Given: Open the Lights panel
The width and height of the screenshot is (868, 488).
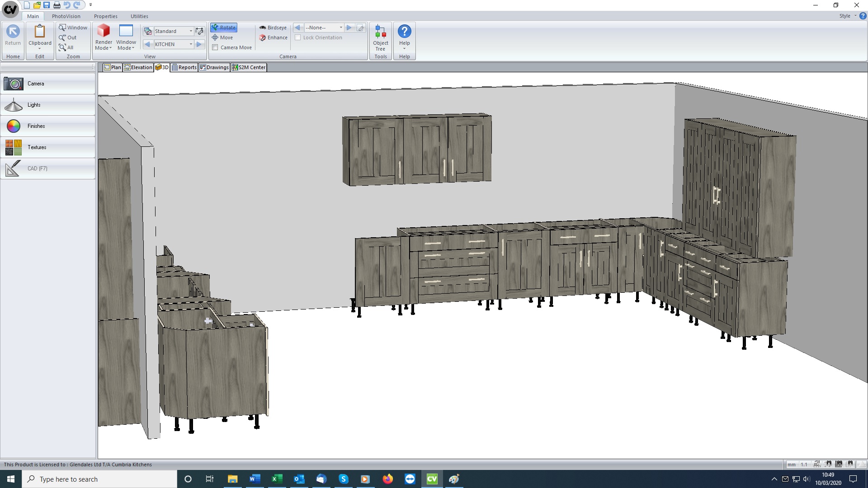Looking at the screenshot, I should point(47,105).
